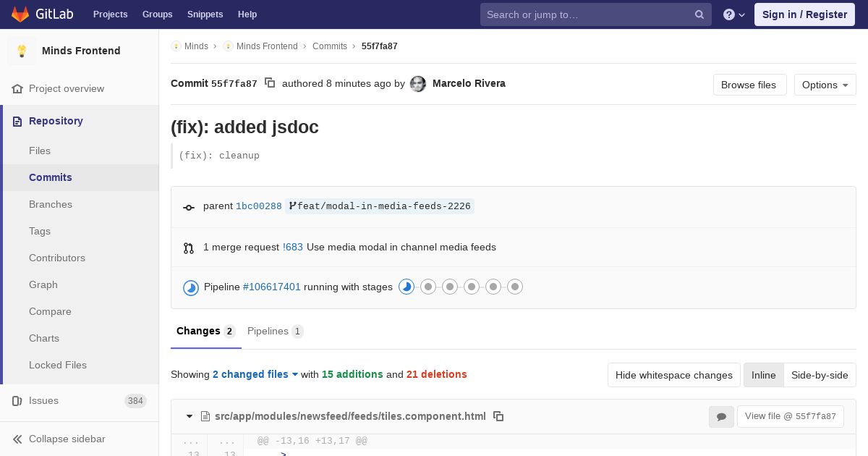Click file icon beside tiles.component.html
This screenshot has height=456, width=868.
tap(205, 416)
